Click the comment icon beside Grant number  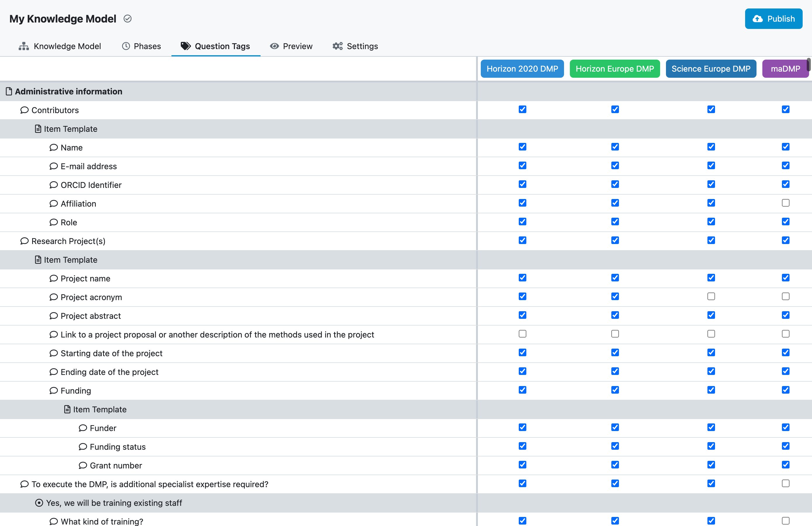tap(83, 465)
